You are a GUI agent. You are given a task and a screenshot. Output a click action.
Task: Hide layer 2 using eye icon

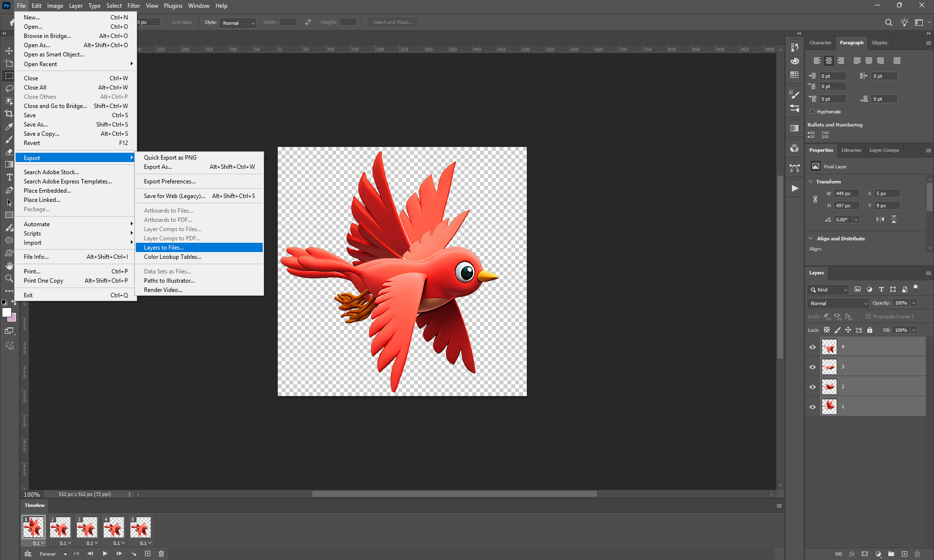point(812,387)
